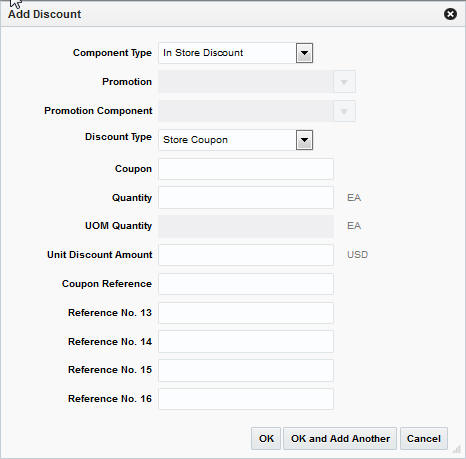Select the Store Coupon combo box
466x459 pixels.
click(x=235, y=140)
